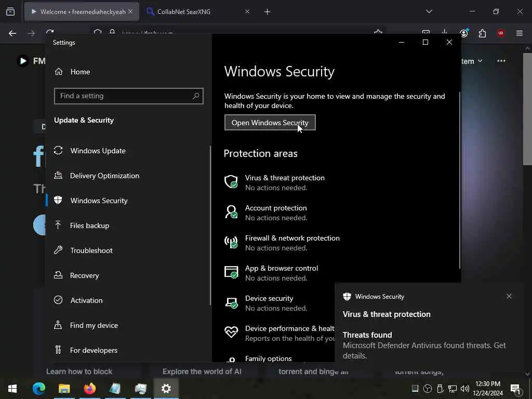Viewport: 532px width, 399px height.
Task: Click the Settings window scrollbar
Action: pos(460,180)
